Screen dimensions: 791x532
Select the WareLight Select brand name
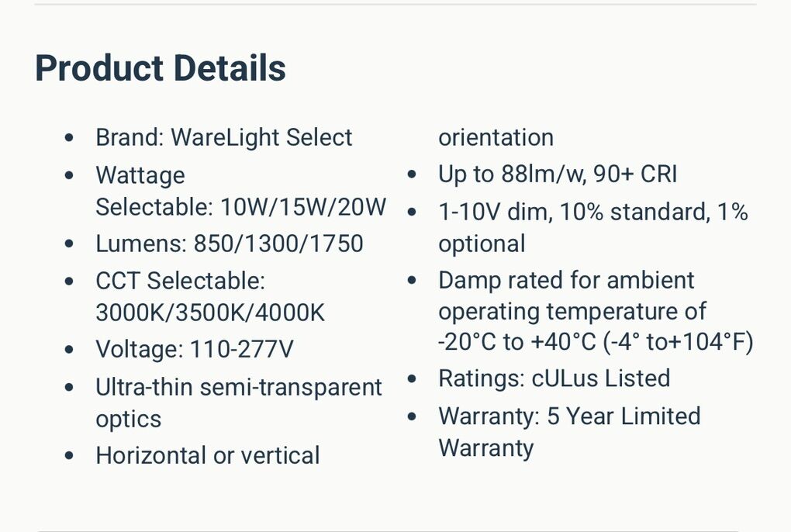click(261, 137)
